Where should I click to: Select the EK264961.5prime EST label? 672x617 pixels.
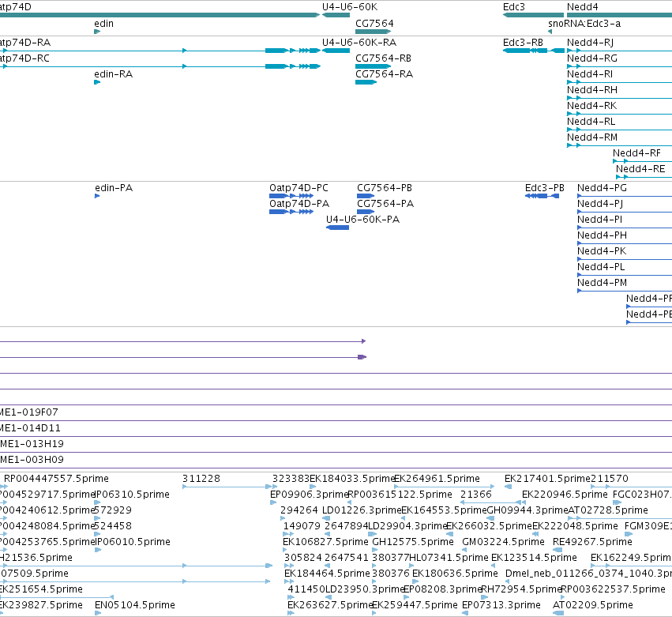click(437, 479)
